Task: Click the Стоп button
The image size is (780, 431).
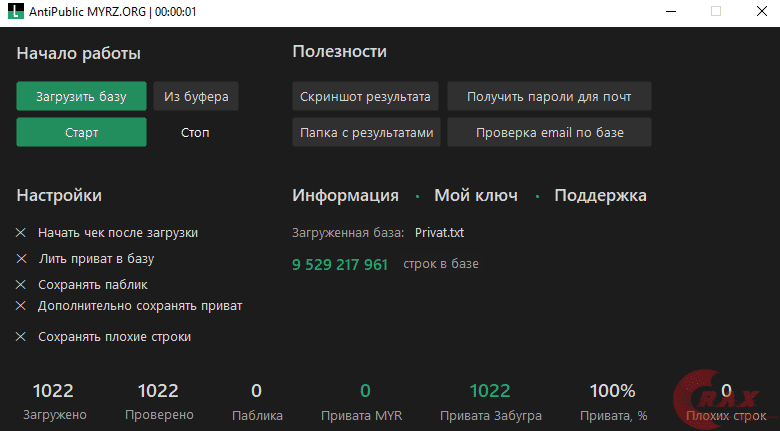Action: (x=195, y=132)
